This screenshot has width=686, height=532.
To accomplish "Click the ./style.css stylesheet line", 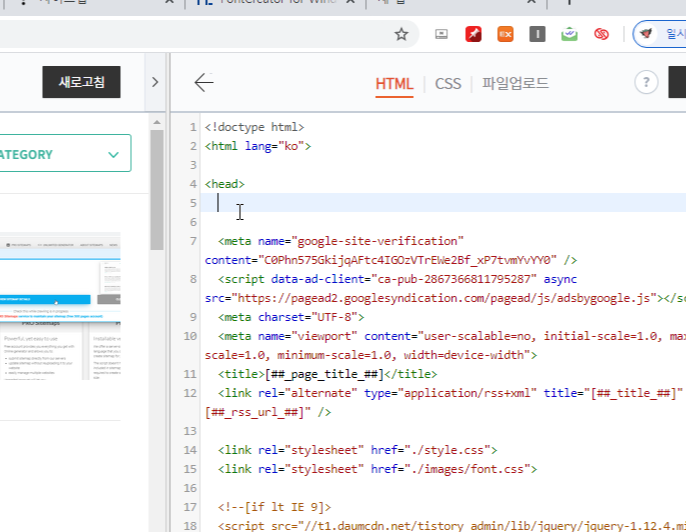I will click(357, 450).
